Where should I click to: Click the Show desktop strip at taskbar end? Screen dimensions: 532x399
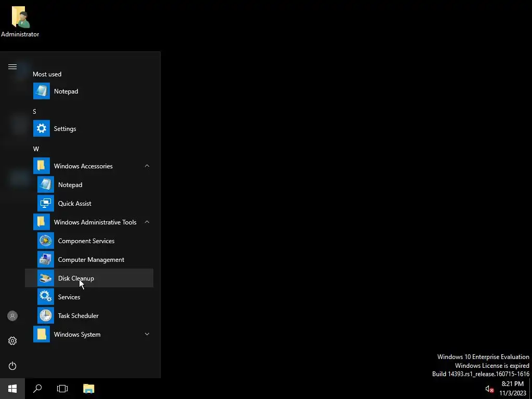[x=530, y=389]
